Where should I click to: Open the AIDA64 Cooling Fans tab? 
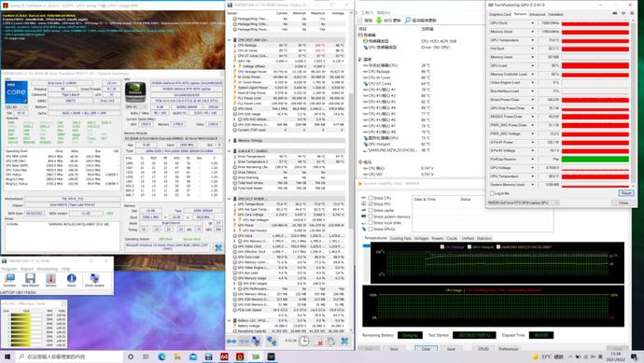click(400, 238)
